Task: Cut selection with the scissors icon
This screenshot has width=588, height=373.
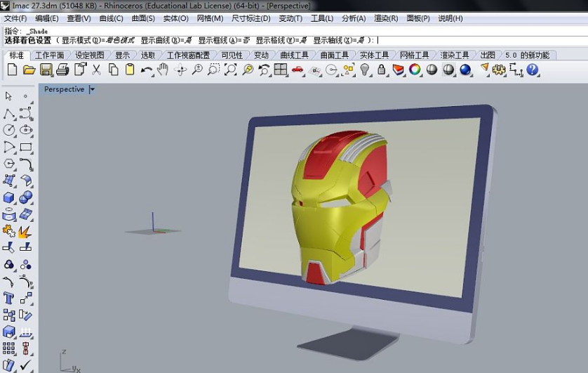Action: click(x=96, y=70)
